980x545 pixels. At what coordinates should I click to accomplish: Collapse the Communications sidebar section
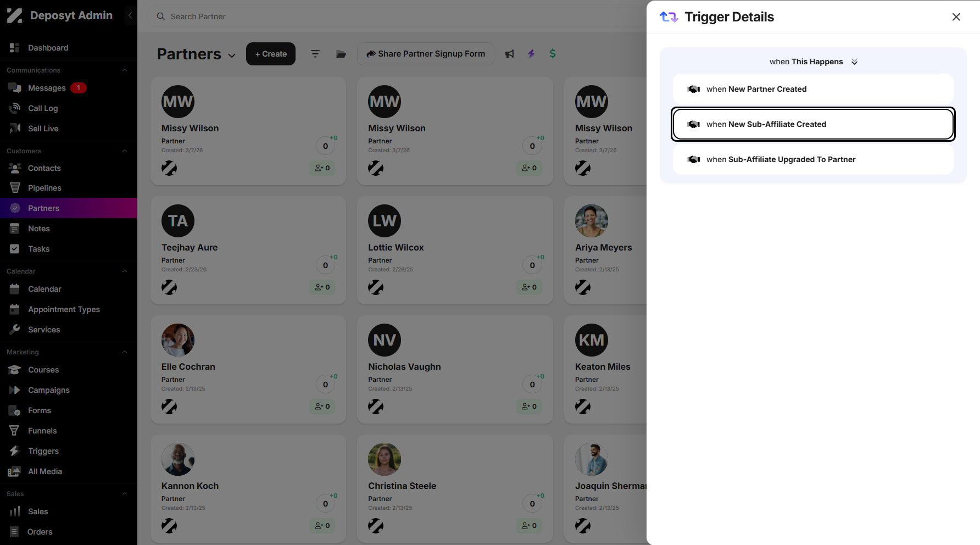[125, 70]
